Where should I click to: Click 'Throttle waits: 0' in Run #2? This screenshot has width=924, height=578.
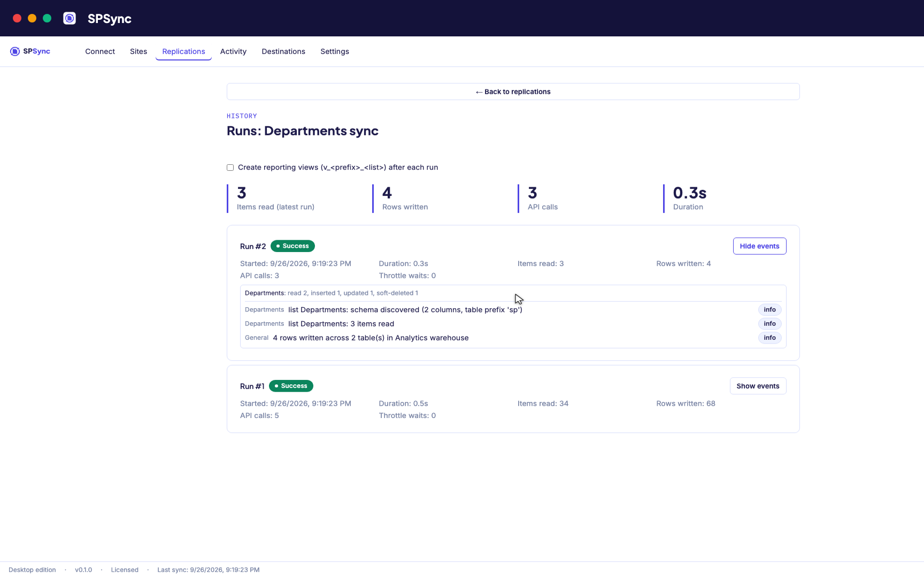407,276
